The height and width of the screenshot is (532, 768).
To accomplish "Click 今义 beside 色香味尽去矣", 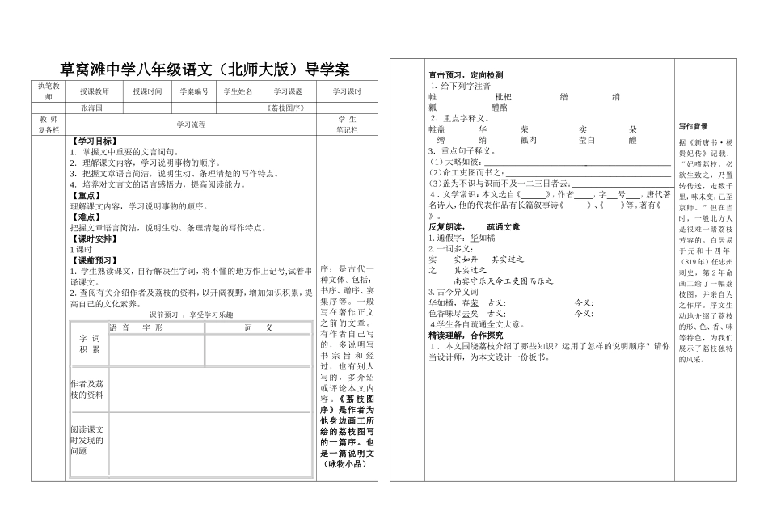I will 584,314.
